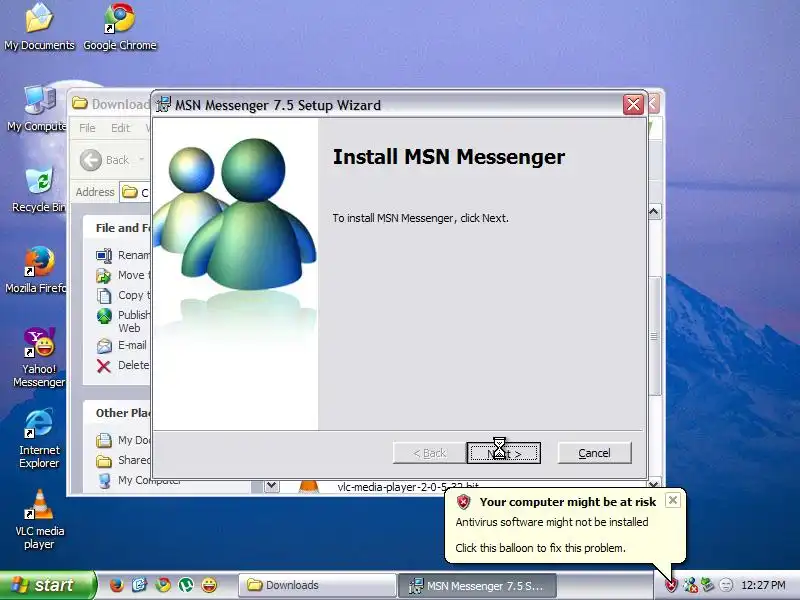Screen dimensions: 800x600
Task: Open Edit menu in Downloads window
Action: (x=120, y=128)
